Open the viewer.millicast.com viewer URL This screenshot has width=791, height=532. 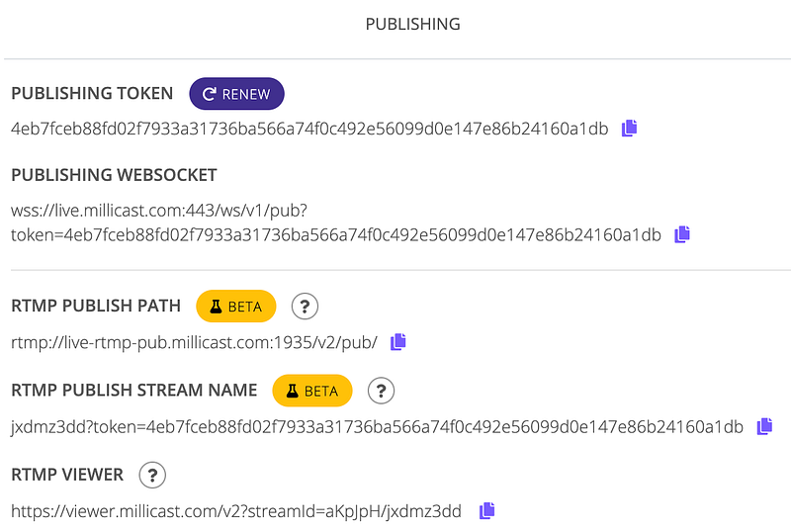[236, 511]
